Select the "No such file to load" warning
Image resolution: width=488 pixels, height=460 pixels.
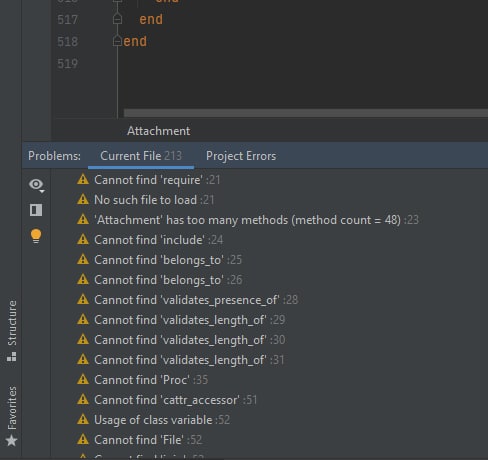tap(145, 200)
